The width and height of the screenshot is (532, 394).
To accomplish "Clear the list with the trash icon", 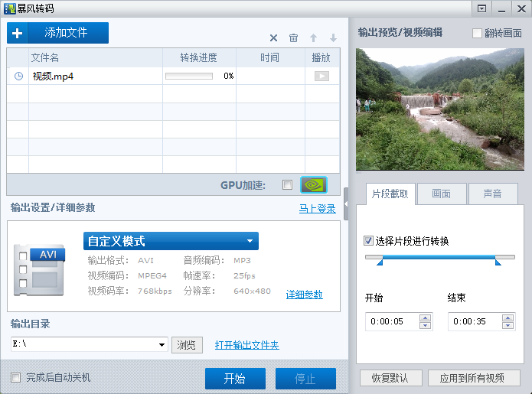I will 293,37.
